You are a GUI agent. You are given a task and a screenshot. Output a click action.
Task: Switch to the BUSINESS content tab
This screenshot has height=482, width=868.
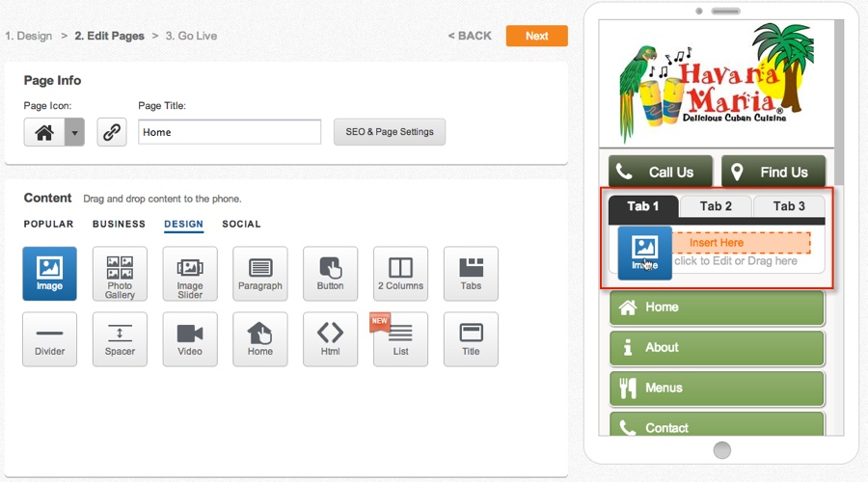pos(119,224)
